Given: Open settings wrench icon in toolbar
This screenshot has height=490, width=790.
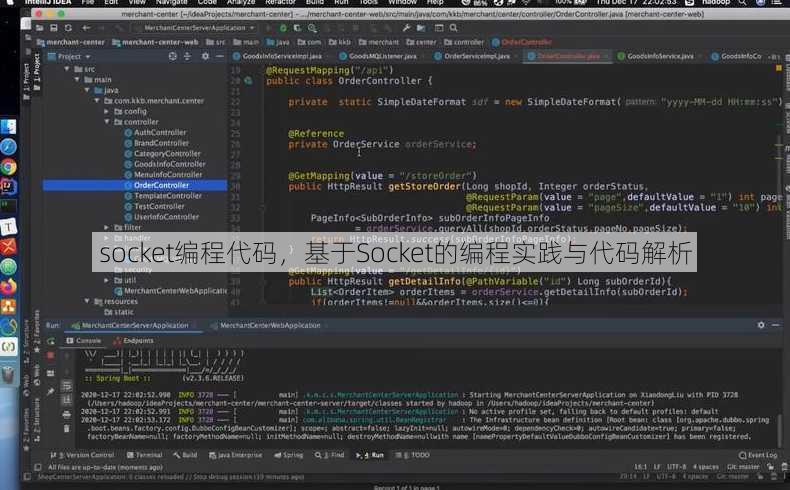Looking at the screenshot, I should (x=406, y=28).
